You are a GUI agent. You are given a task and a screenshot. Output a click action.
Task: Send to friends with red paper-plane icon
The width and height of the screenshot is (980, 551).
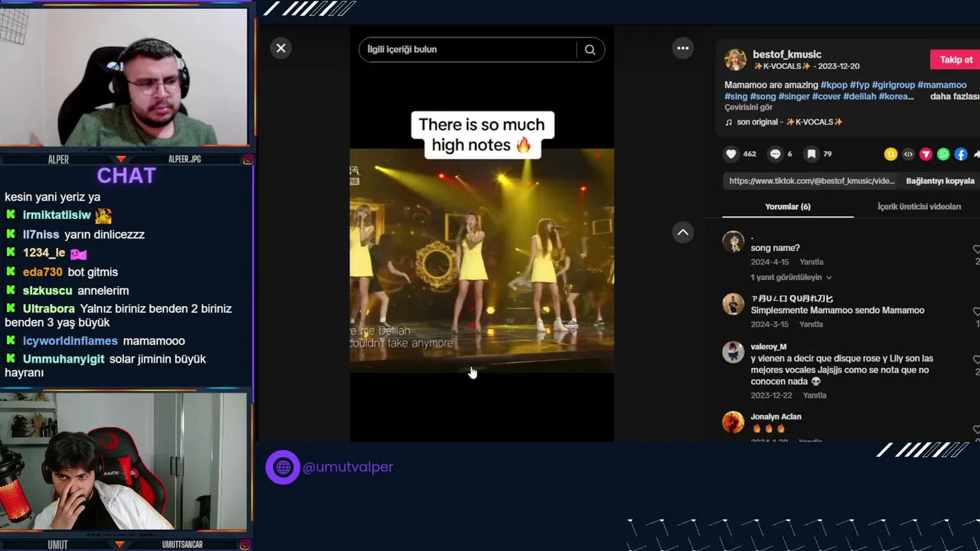coord(926,155)
